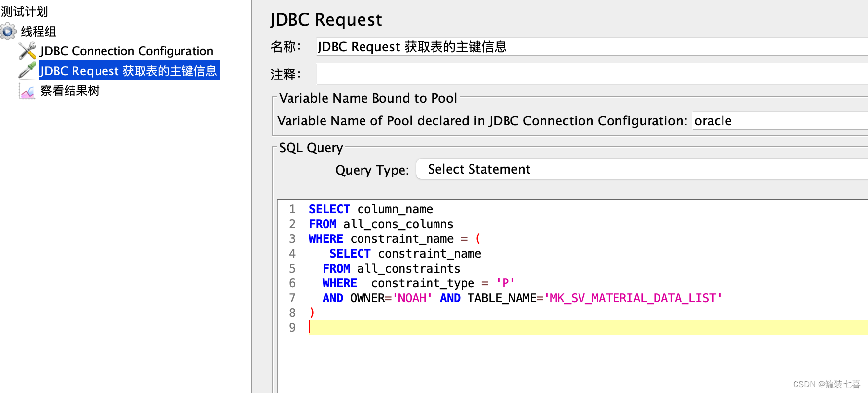Click SQL line 4 'SELECT constraint_name'
This screenshot has height=393, width=868.
(405, 254)
